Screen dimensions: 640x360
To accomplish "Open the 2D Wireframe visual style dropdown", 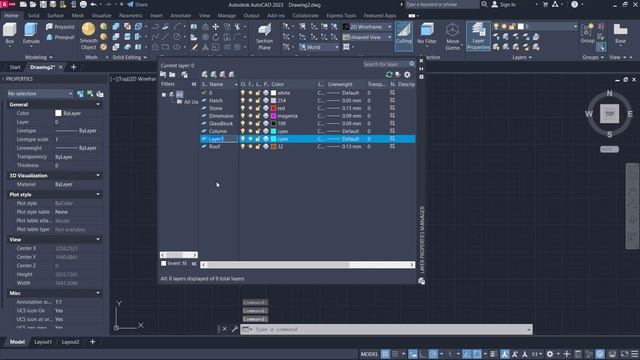I will [x=367, y=27].
